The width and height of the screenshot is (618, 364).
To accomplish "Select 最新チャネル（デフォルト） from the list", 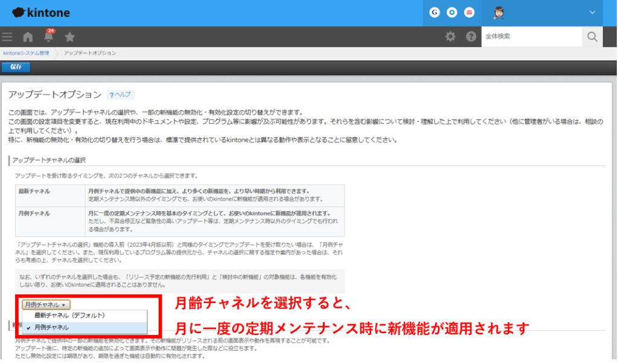I will tap(70, 315).
